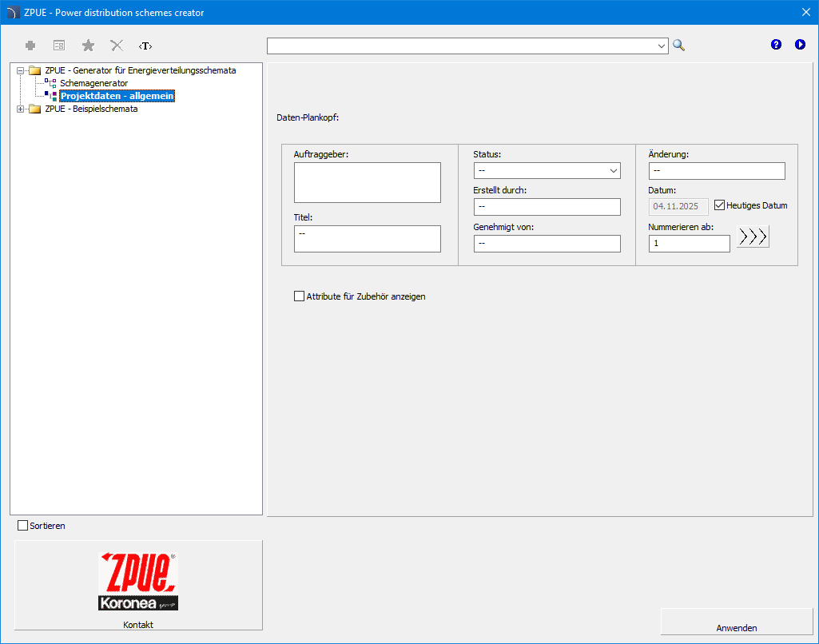Click into the Auftraggeber text field

point(367,182)
